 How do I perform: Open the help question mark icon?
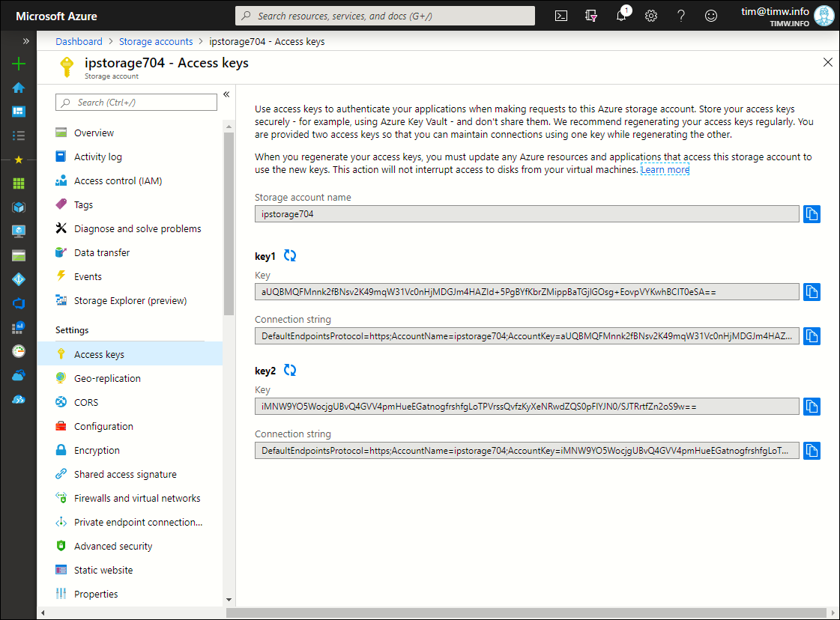(x=681, y=16)
